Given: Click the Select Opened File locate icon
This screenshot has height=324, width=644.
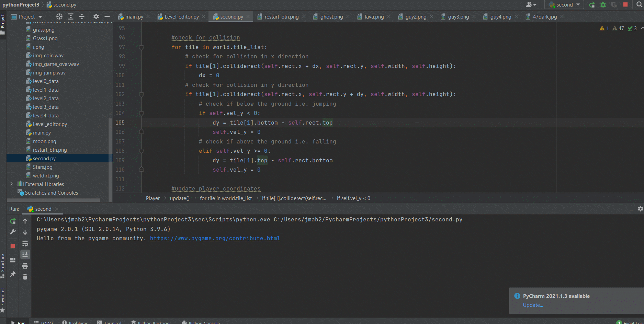Looking at the screenshot, I should pyautogui.click(x=59, y=16).
